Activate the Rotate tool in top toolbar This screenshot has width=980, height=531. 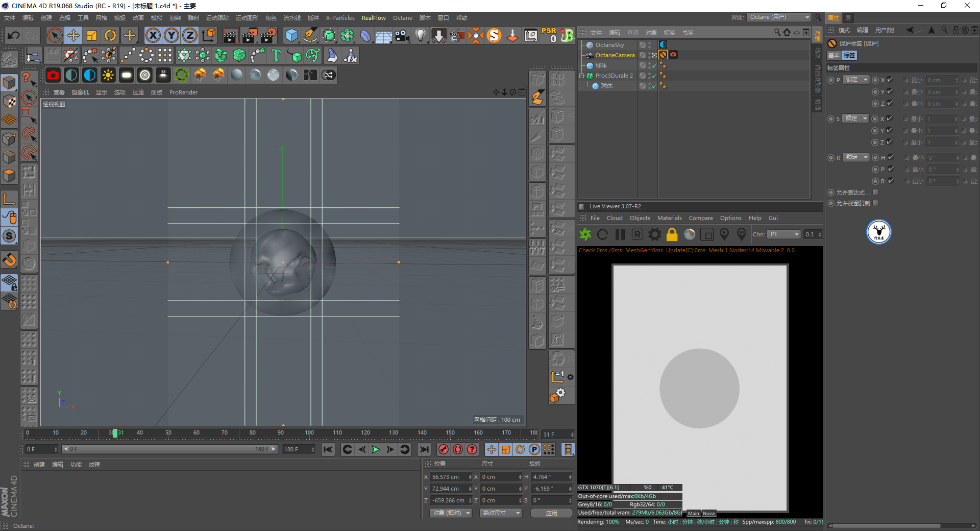coord(110,35)
